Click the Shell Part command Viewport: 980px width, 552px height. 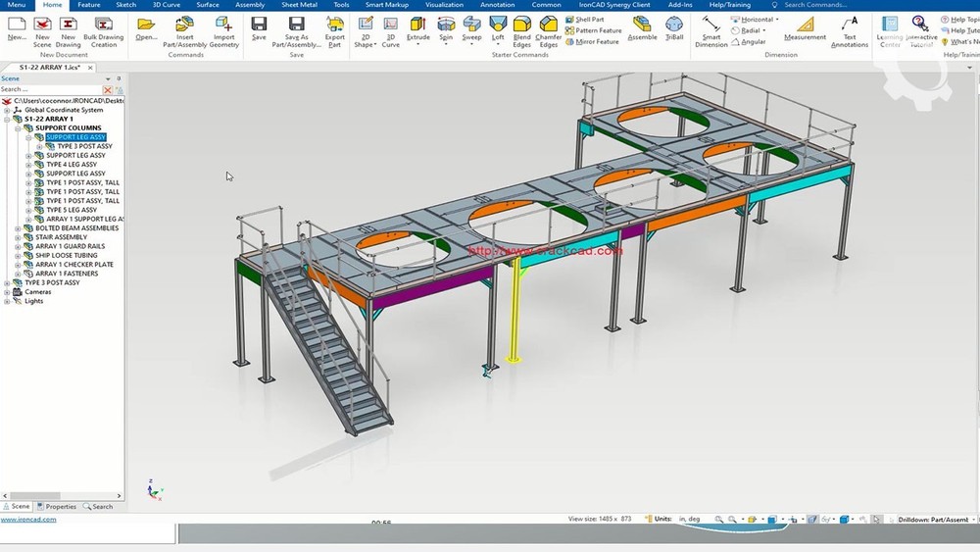pos(585,20)
